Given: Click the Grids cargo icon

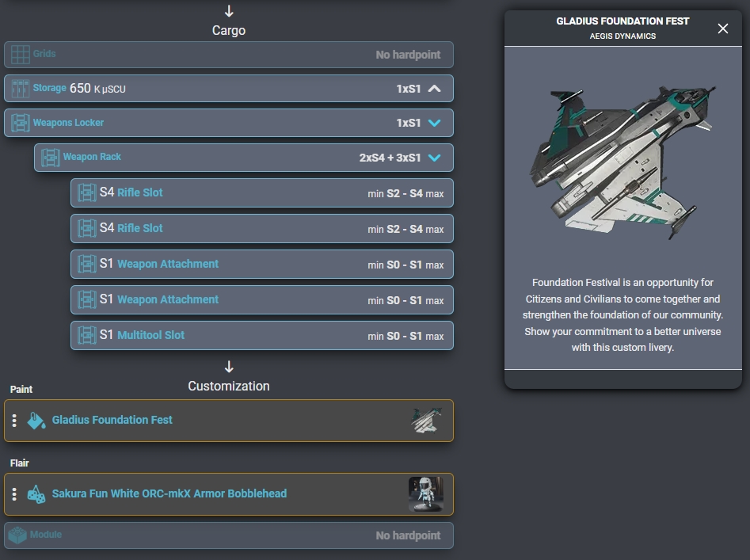Looking at the screenshot, I should pyautogui.click(x=21, y=55).
